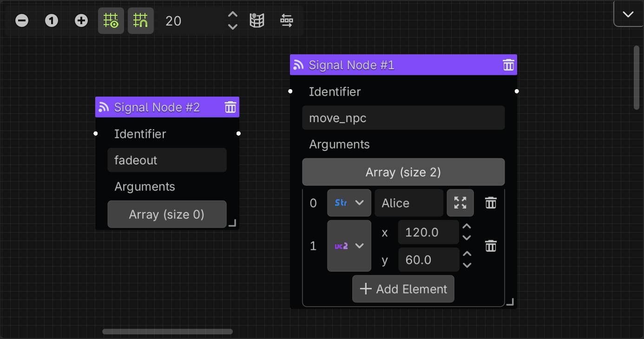The height and width of the screenshot is (339, 644).
Task: Collapse the Array (size 2) list
Action: point(403,172)
